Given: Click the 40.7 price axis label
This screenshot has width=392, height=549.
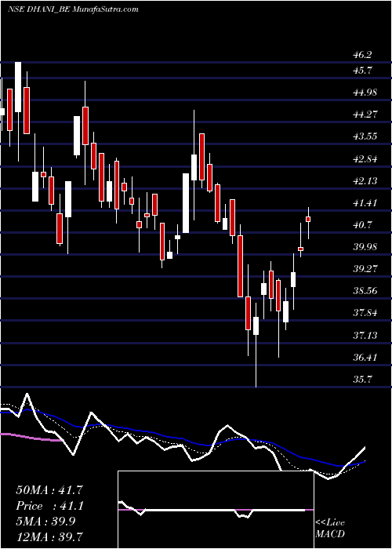Looking at the screenshot, I should pyautogui.click(x=362, y=225).
